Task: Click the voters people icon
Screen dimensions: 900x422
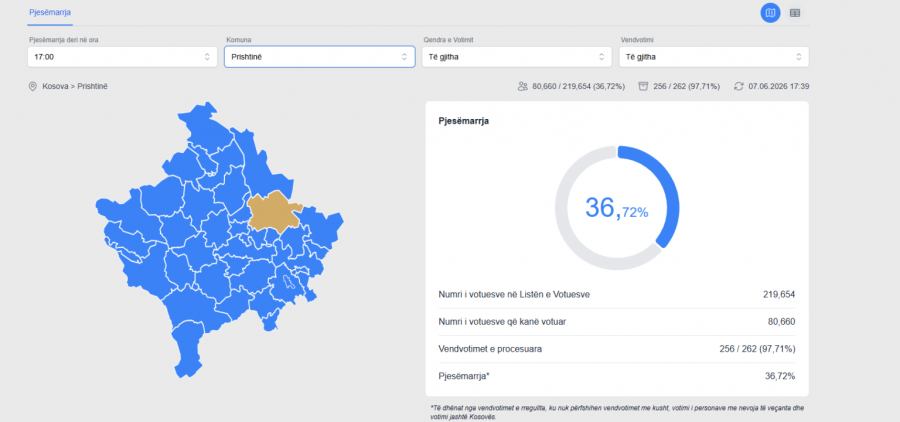Action: click(522, 87)
